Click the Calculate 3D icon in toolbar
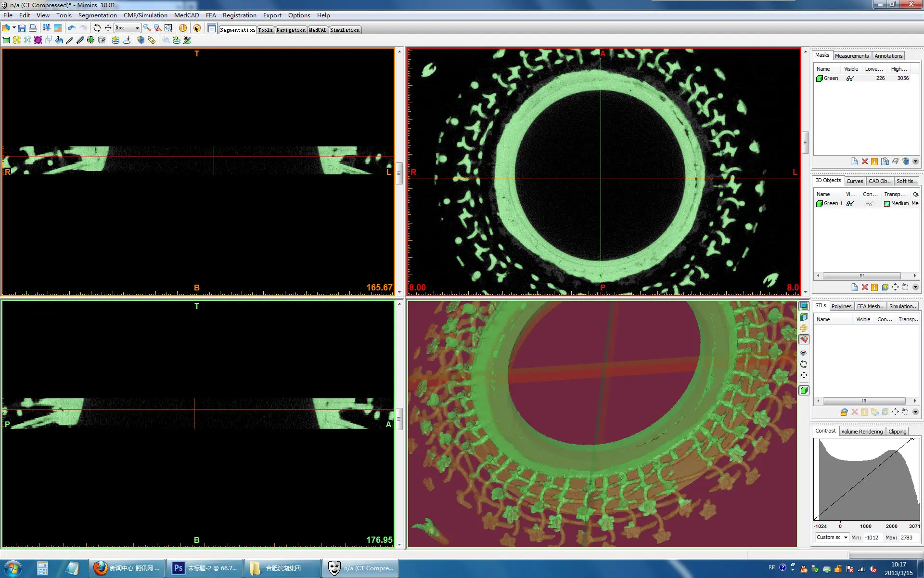 (141, 40)
